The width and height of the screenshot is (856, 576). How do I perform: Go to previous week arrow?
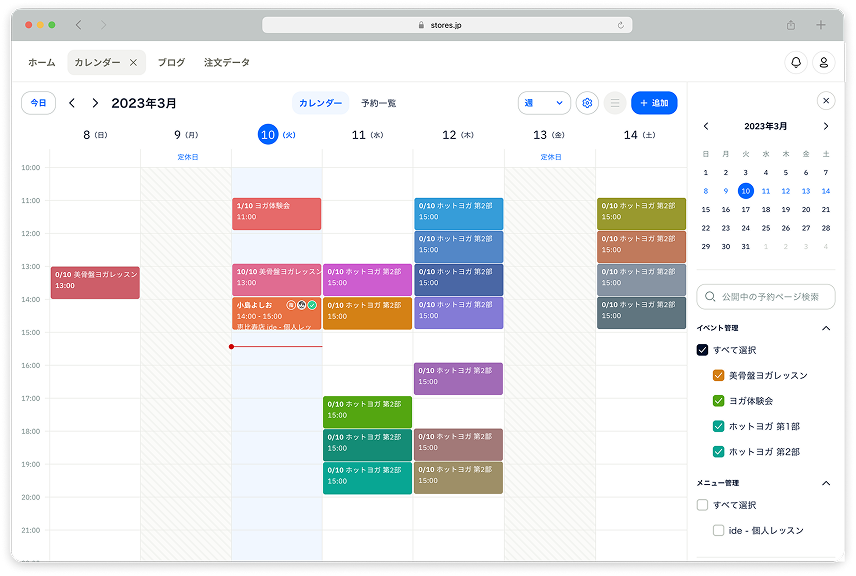pos(72,103)
